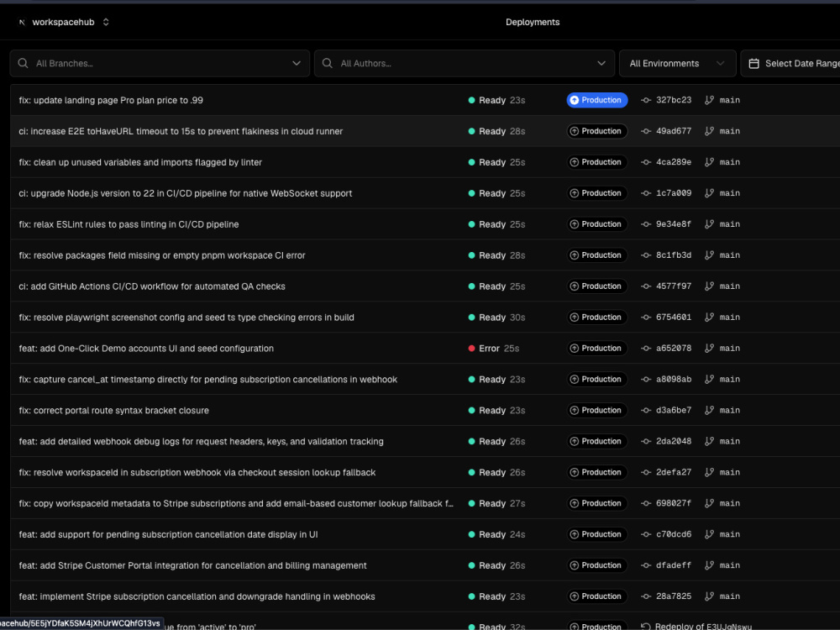The width and height of the screenshot is (840, 630).
Task: Click the search icon in All Authors
Action: tap(328, 63)
